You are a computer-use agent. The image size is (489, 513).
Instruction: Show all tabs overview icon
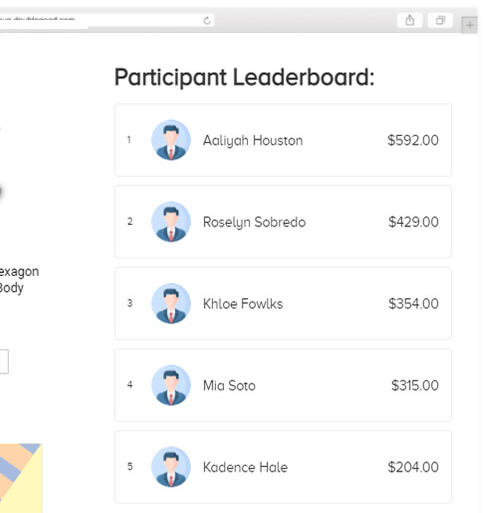click(x=440, y=20)
